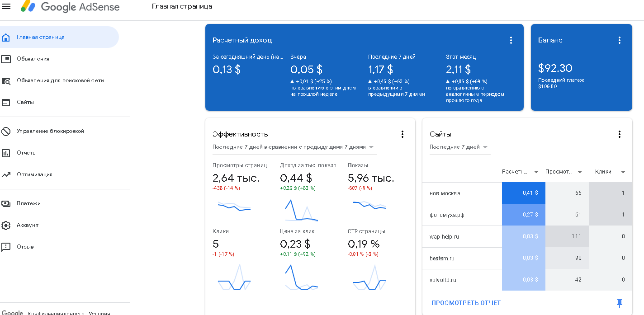Click last 7 days income 1,17 $
The height and width of the screenshot is (315, 644).
point(380,69)
